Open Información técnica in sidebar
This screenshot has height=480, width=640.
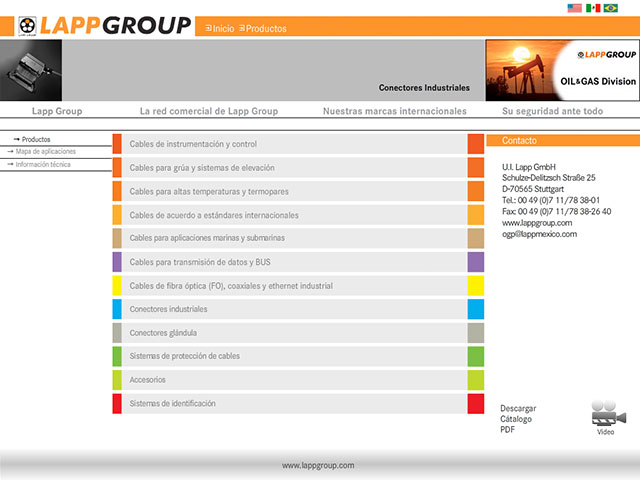click(x=39, y=164)
